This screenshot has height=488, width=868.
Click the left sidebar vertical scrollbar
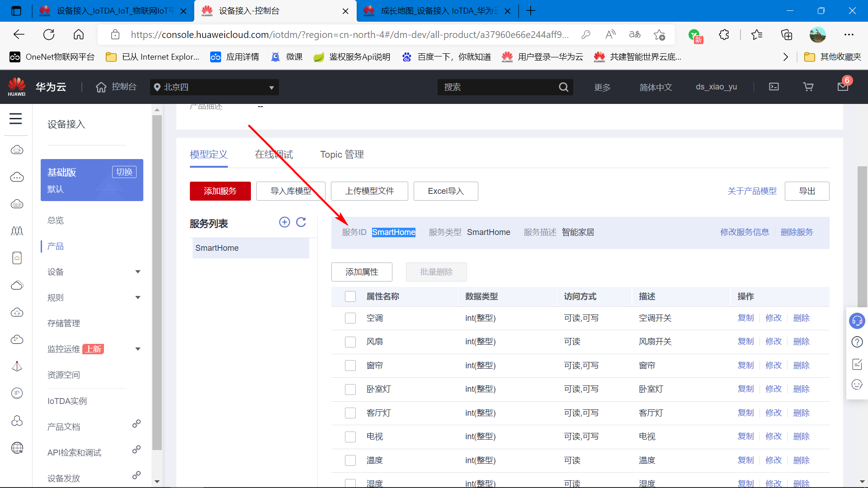[x=157, y=280]
